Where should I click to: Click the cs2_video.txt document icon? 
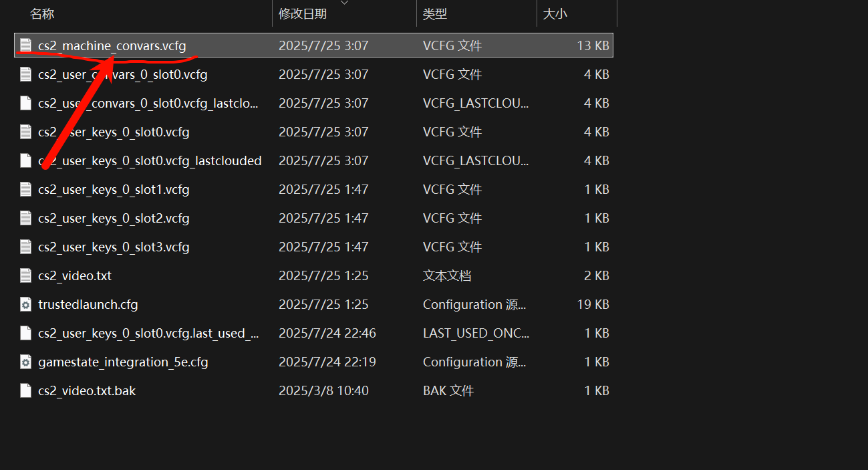25,275
